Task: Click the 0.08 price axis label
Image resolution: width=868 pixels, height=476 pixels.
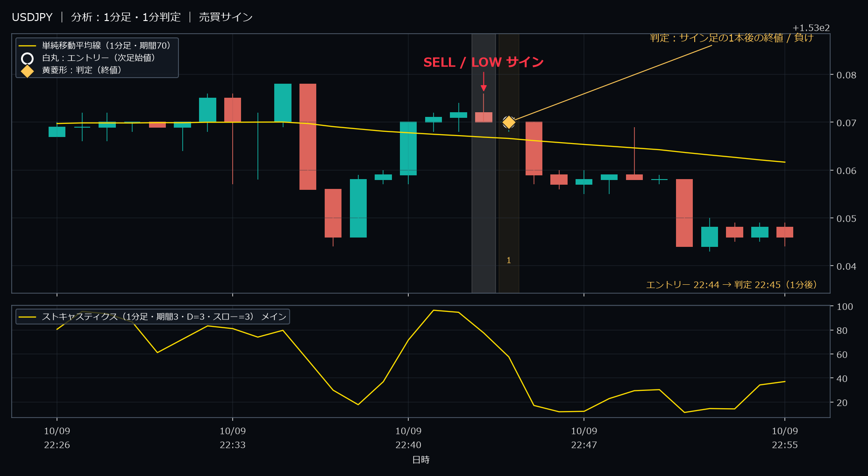Action: tap(847, 75)
